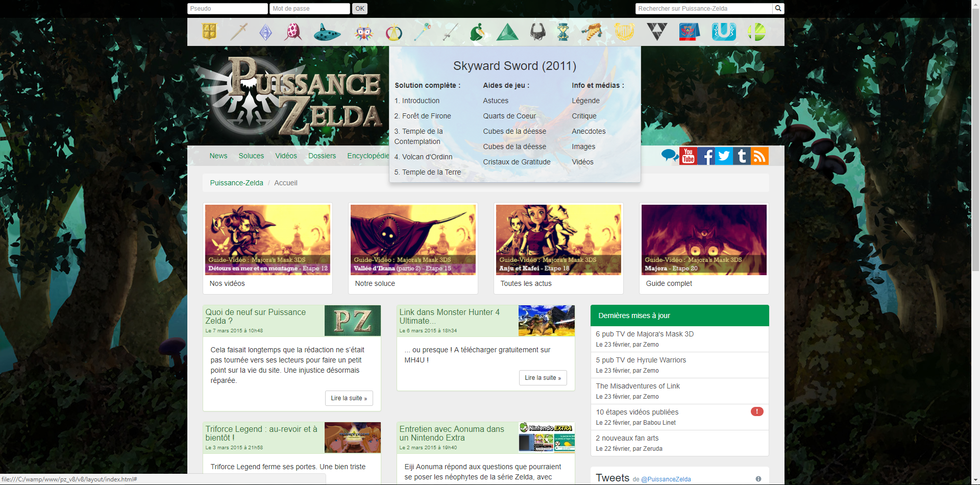Open the red and green ring harp icon
The height and width of the screenshot is (485, 980).
[394, 33]
